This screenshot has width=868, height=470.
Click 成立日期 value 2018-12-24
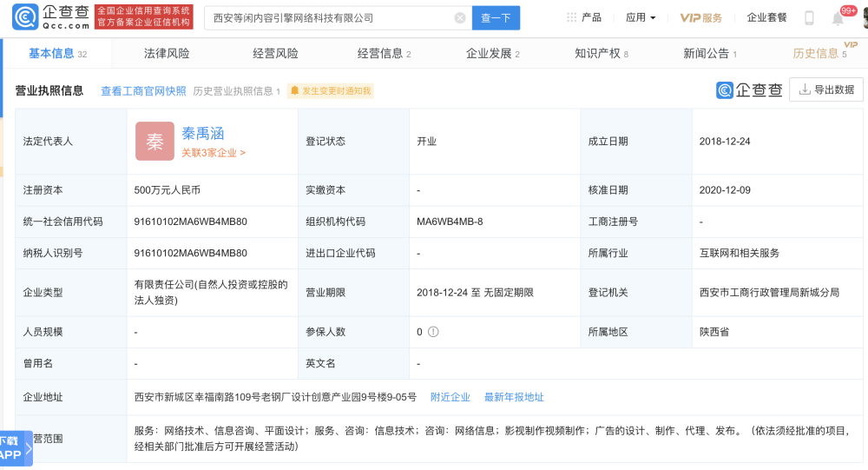(x=725, y=142)
